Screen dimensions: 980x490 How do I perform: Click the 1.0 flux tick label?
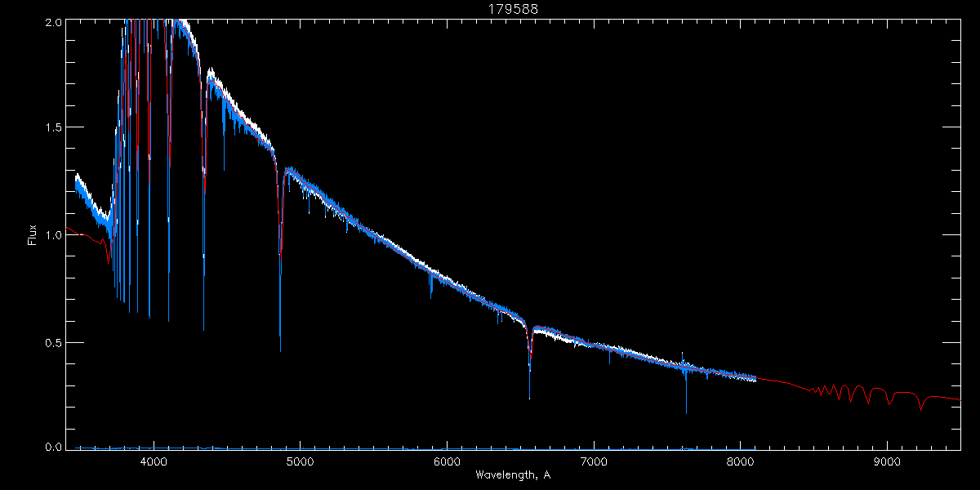click(54, 235)
